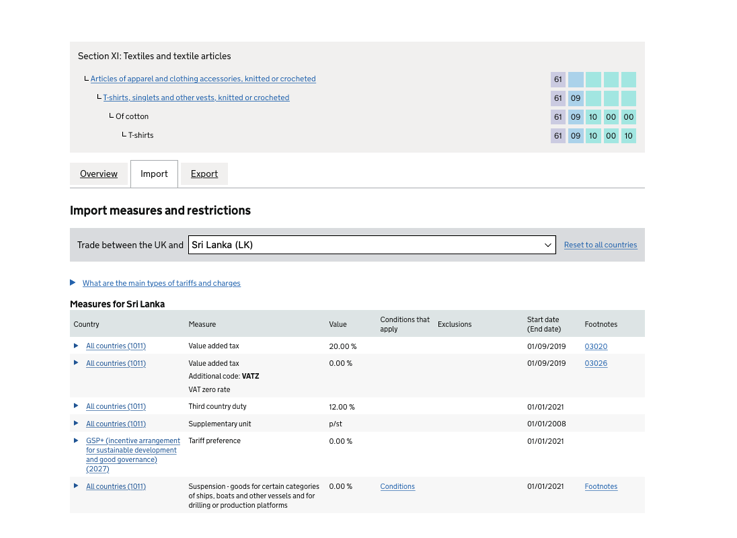Click the 20.00 % VAT value
737x538 pixels.
343,346
